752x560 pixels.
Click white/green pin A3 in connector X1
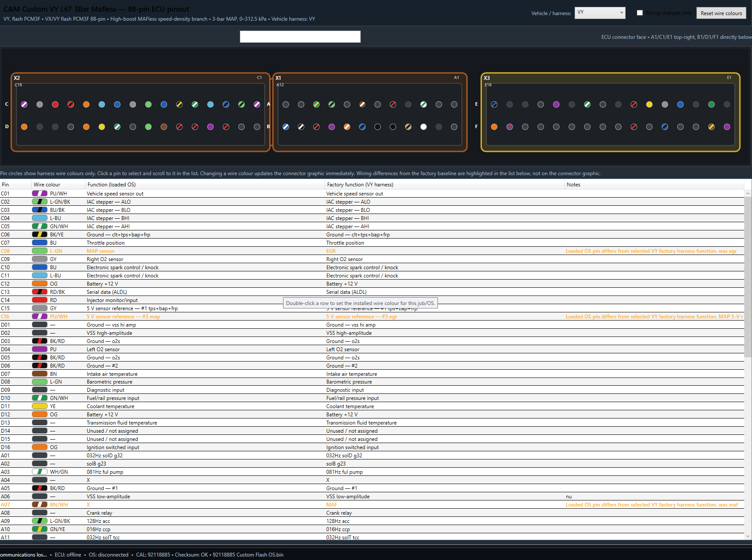[424, 104]
